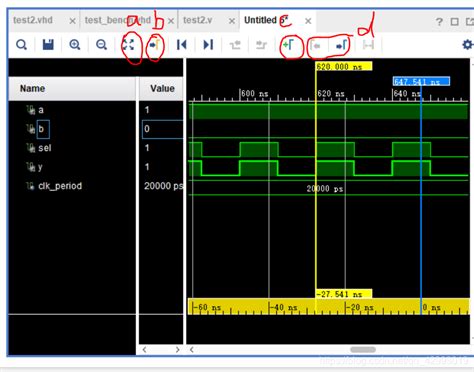Save the waveform configuration with the floppy disk icon
474x372 pixels.
pos(48,44)
